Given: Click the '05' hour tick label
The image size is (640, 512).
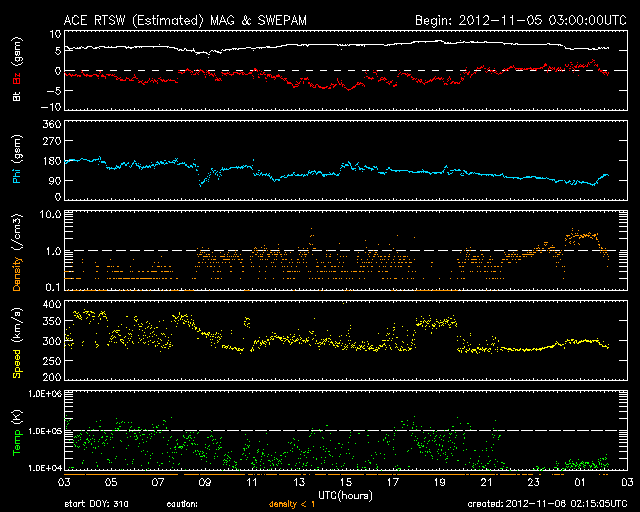Looking at the screenshot, I should [x=111, y=483].
